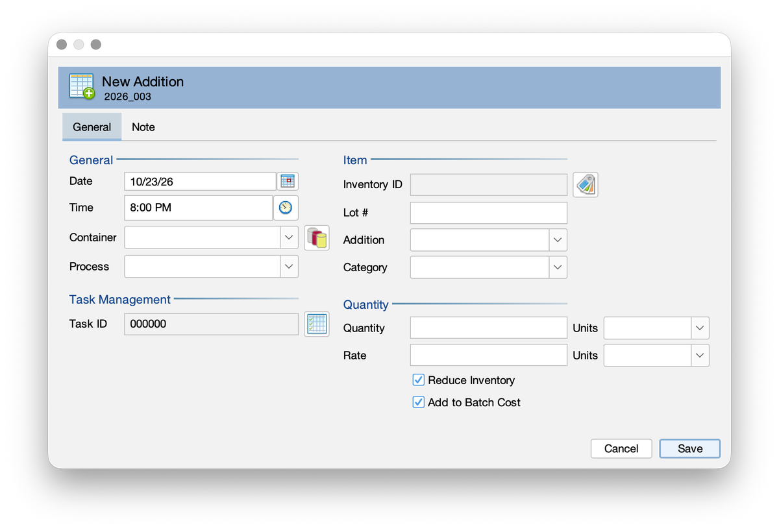This screenshot has width=779, height=532.
Task: Click the Save button
Action: pyautogui.click(x=690, y=449)
